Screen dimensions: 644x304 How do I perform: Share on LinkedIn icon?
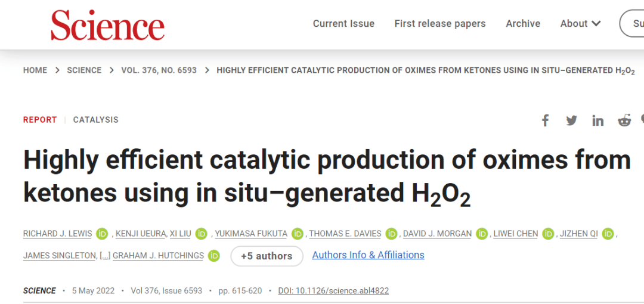[x=597, y=121]
